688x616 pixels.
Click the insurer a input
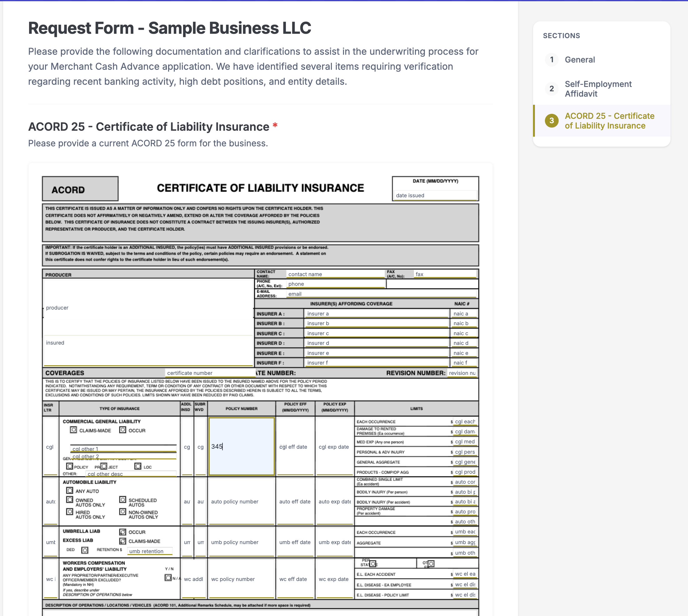[376, 313]
